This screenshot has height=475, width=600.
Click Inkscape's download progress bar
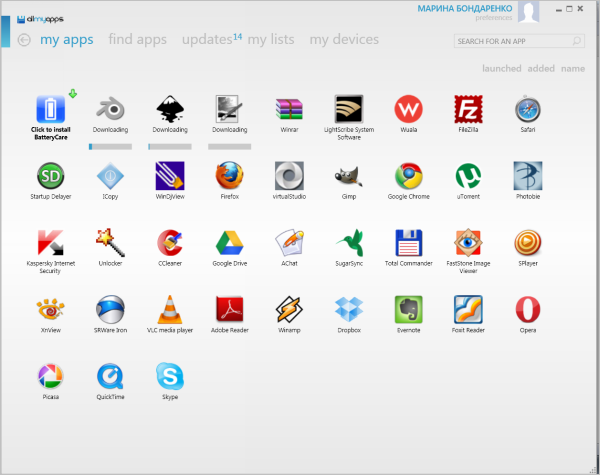[x=170, y=147]
